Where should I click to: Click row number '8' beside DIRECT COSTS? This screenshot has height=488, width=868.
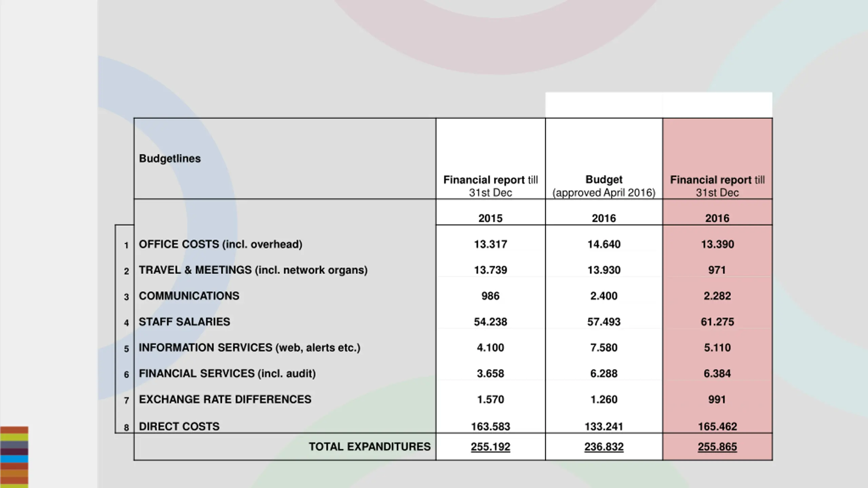[126, 427]
